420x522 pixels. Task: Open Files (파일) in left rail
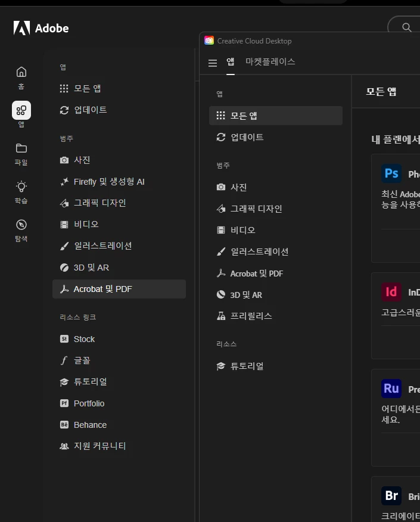point(21,154)
